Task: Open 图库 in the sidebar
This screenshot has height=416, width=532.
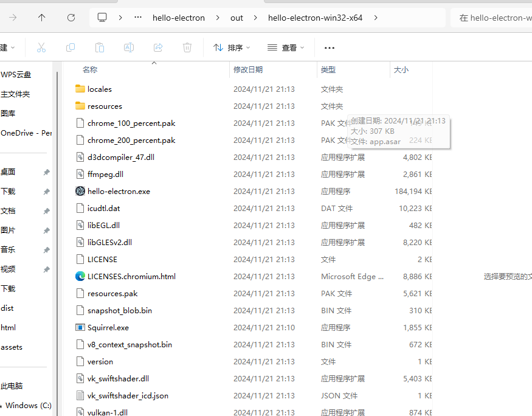Action: [x=8, y=113]
